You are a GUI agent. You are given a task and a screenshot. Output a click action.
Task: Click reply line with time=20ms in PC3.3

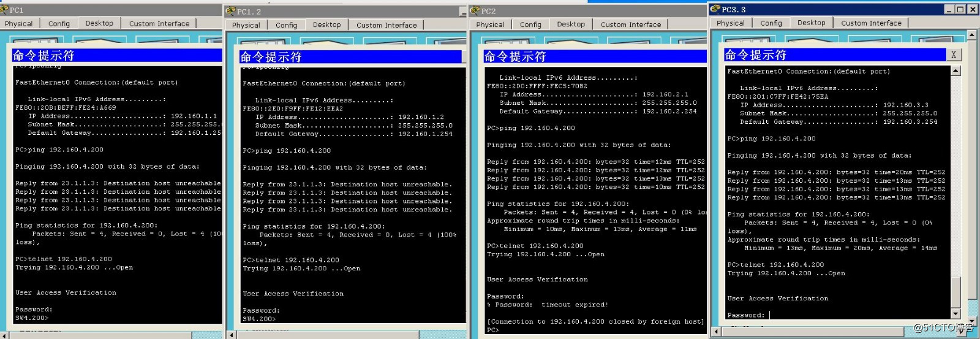(836, 172)
